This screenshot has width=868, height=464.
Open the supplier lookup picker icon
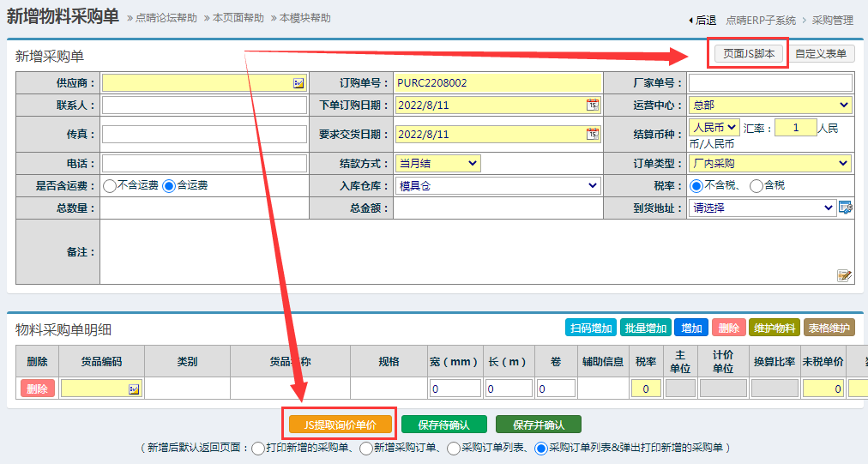click(x=298, y=83)
